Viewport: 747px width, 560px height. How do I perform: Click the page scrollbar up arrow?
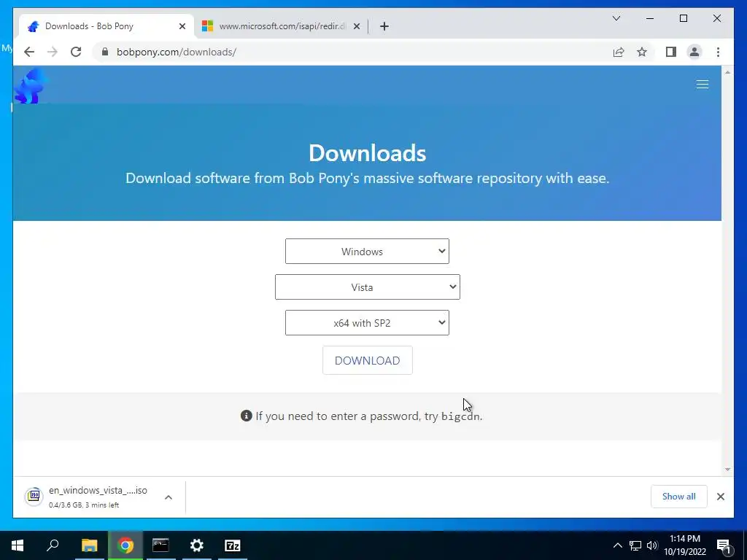coord(727,72)
